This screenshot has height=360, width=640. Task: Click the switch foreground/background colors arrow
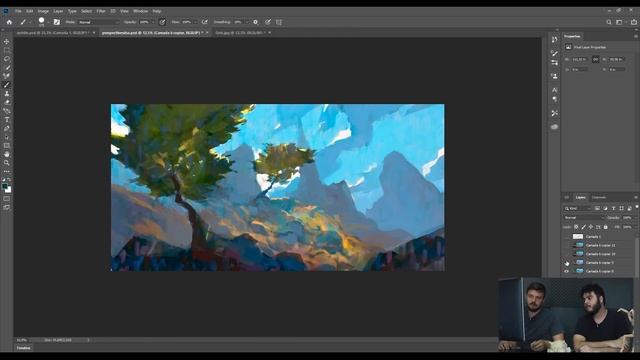9,180
